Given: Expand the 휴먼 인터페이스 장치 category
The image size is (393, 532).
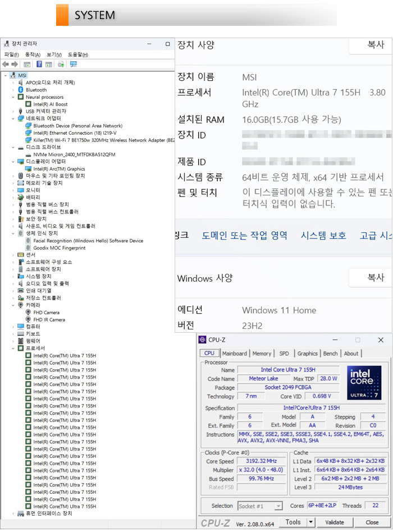Looking at the screenshot, I should click(x=13, y=513).
